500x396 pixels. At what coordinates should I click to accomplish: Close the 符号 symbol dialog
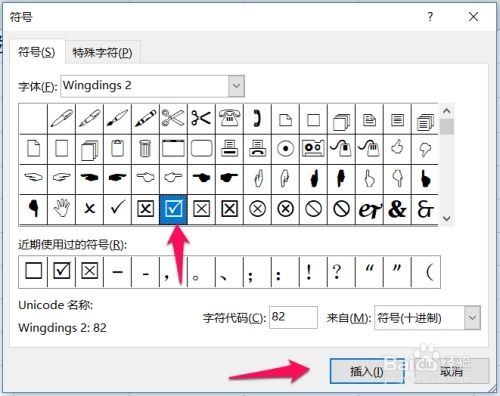click(473, 17)
